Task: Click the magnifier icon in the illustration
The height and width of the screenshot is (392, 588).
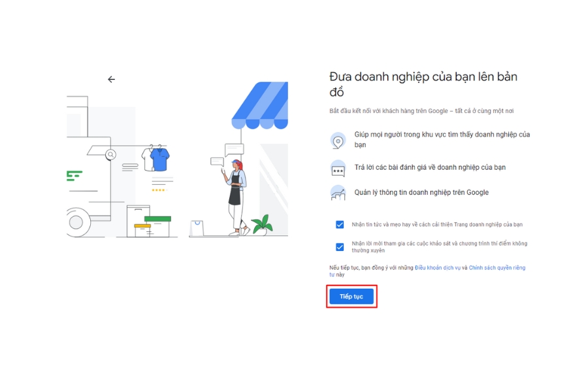Action: point(111,155)
